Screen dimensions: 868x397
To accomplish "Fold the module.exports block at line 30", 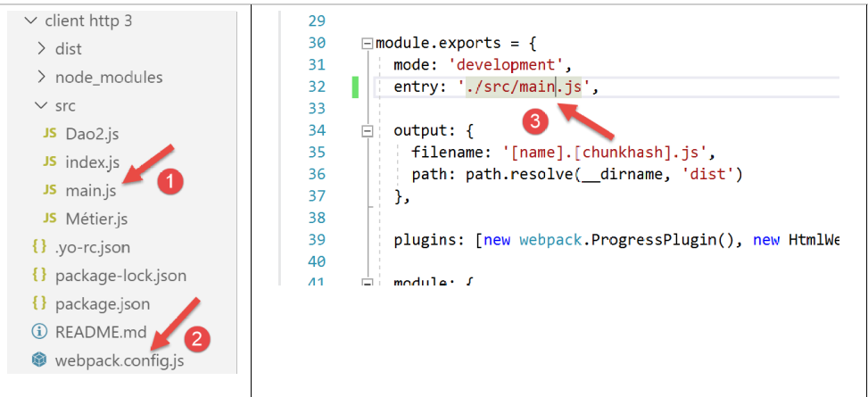I will coord(366,44).
